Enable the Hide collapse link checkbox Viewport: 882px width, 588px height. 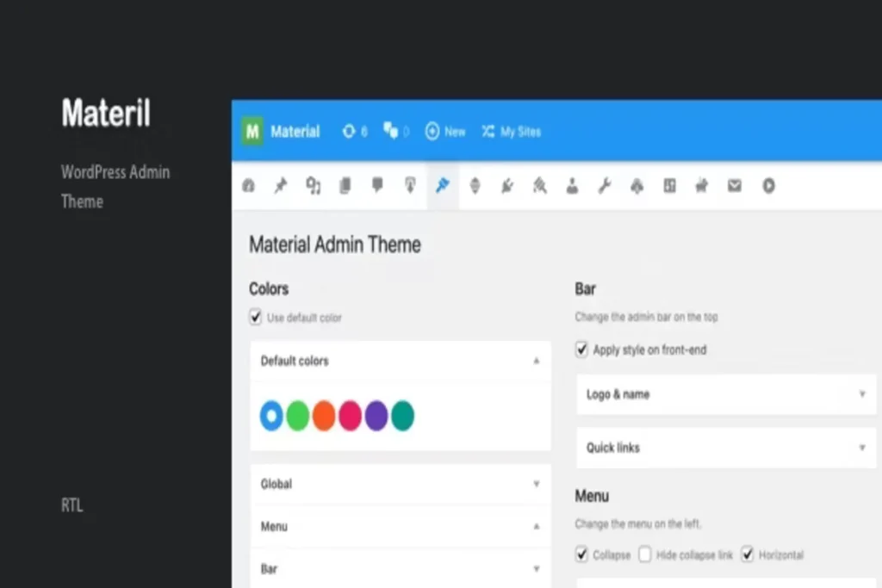pyautogui.click(x=645, y=554)
